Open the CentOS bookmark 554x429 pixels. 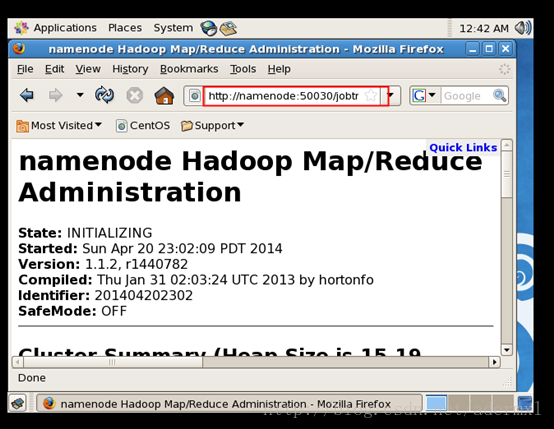143,125
